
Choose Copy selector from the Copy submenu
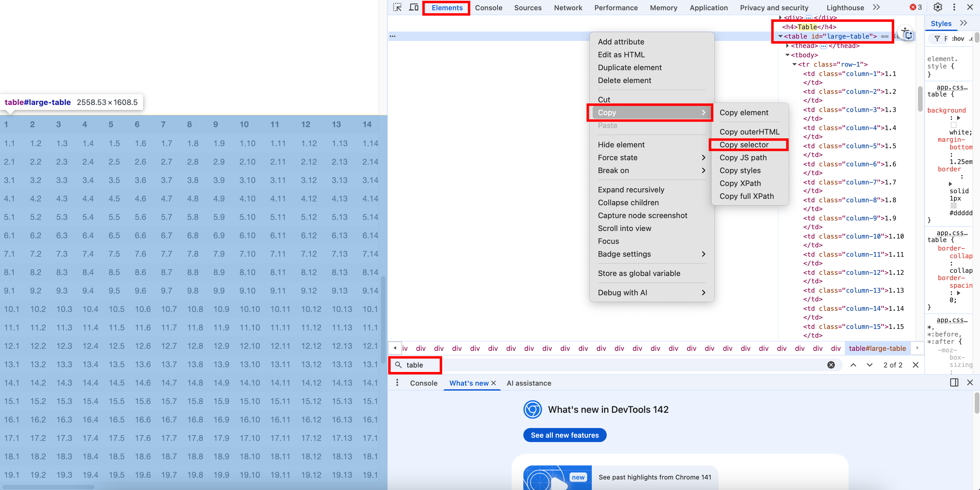tap(744, 144)
